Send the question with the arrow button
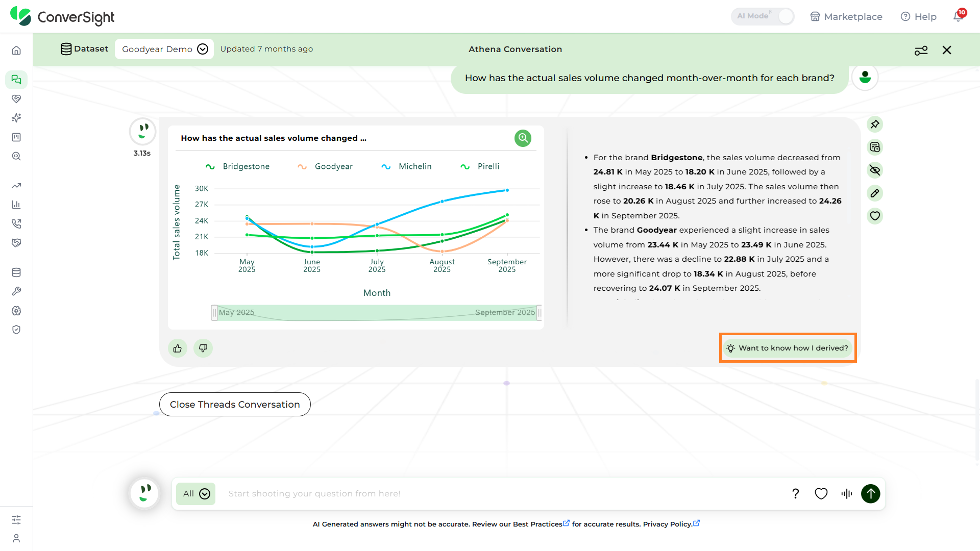 point(871,494)
